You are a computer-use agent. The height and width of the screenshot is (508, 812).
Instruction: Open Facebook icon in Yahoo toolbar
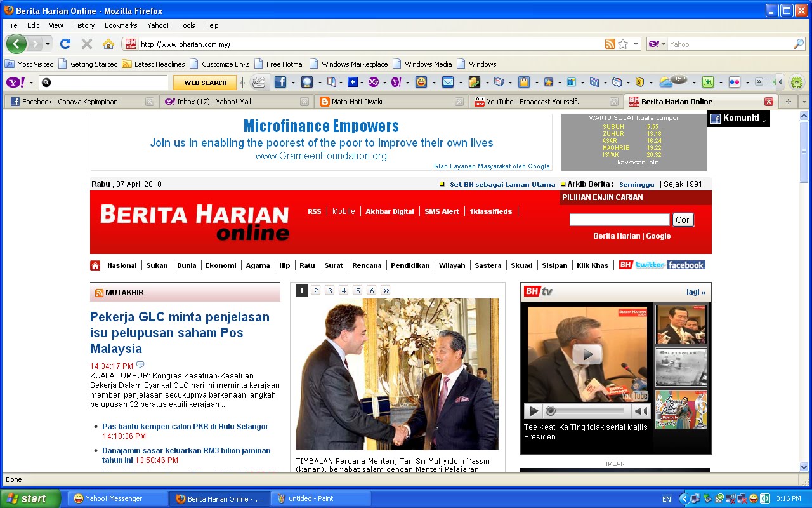(280, 82)
